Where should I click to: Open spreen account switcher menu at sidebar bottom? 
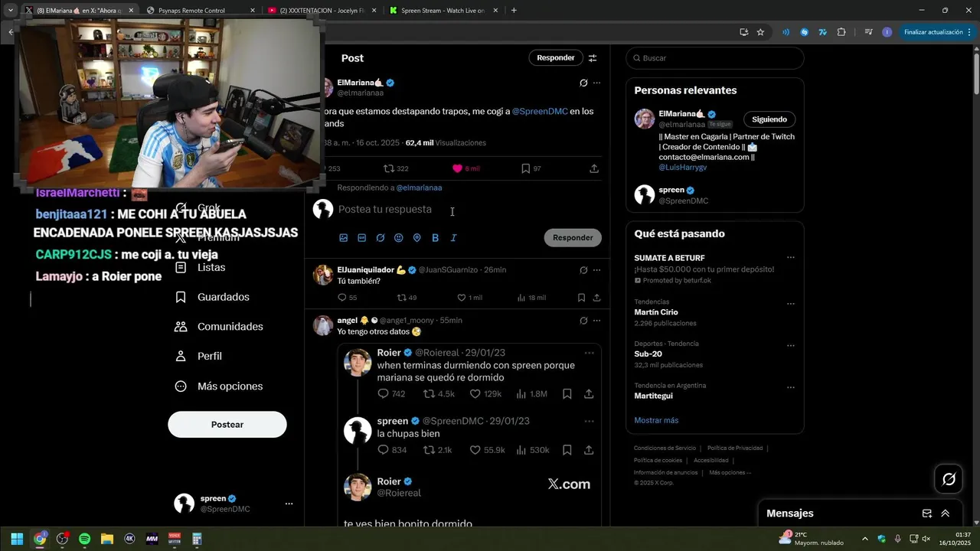click(289, 504)
